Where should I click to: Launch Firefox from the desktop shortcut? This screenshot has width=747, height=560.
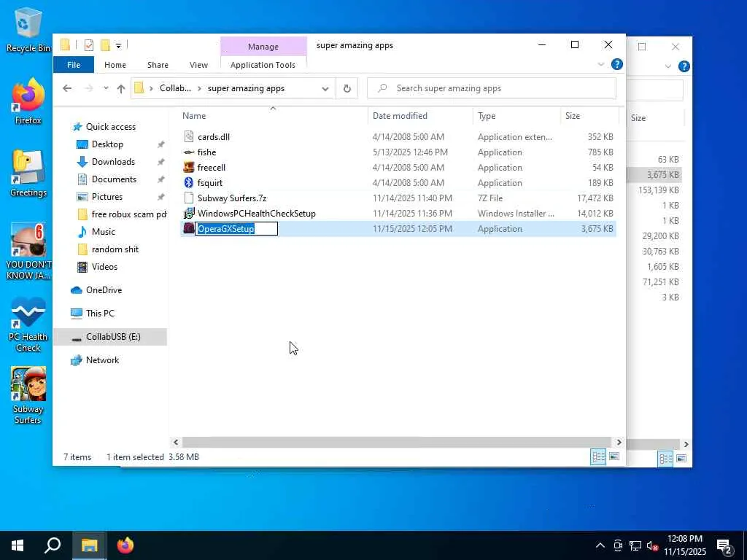[x=28, y=101]
